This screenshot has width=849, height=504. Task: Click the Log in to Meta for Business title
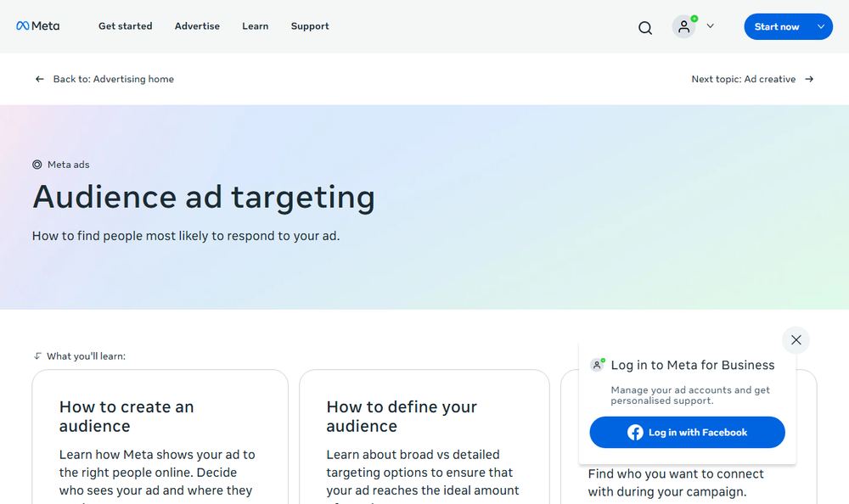[693, 365]
